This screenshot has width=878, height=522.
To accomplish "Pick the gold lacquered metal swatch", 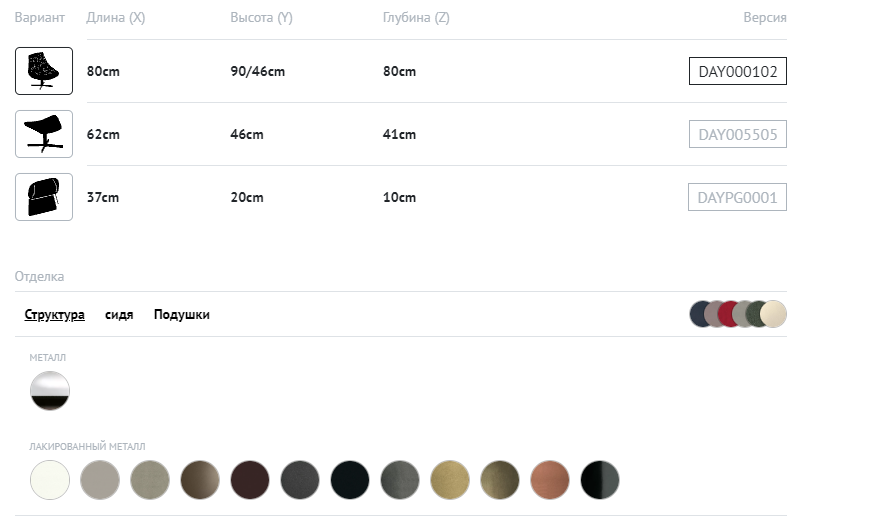I will point(450,480).
